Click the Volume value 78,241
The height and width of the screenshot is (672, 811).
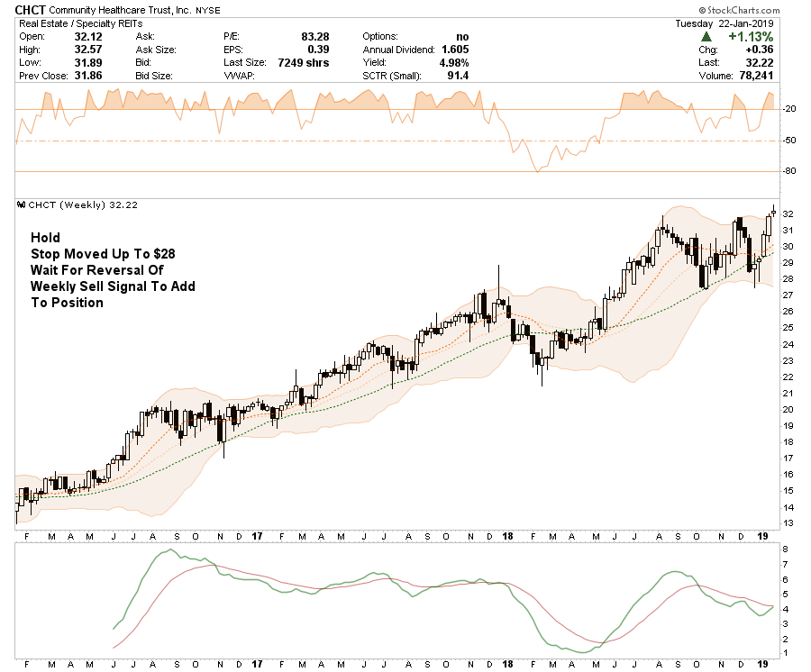(x=756, y=76)
